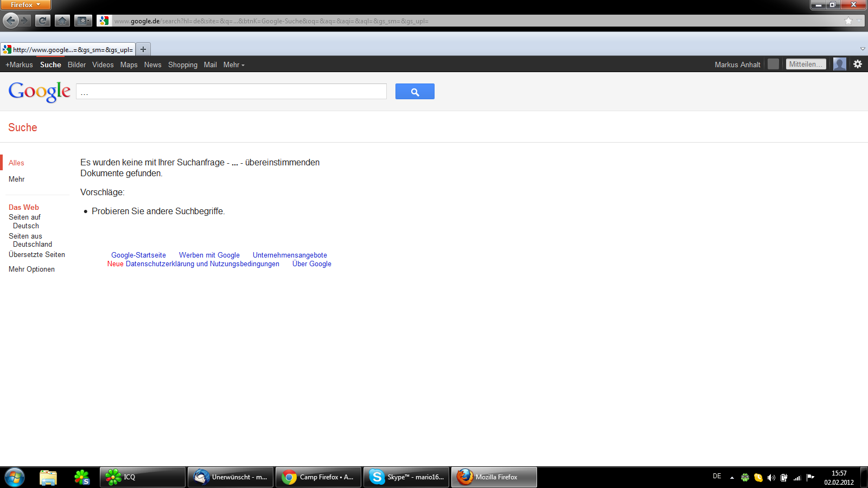Screen dimensions: 868x488
Task: Switch to the Skype taskbar window
Action: coord(406,477)
